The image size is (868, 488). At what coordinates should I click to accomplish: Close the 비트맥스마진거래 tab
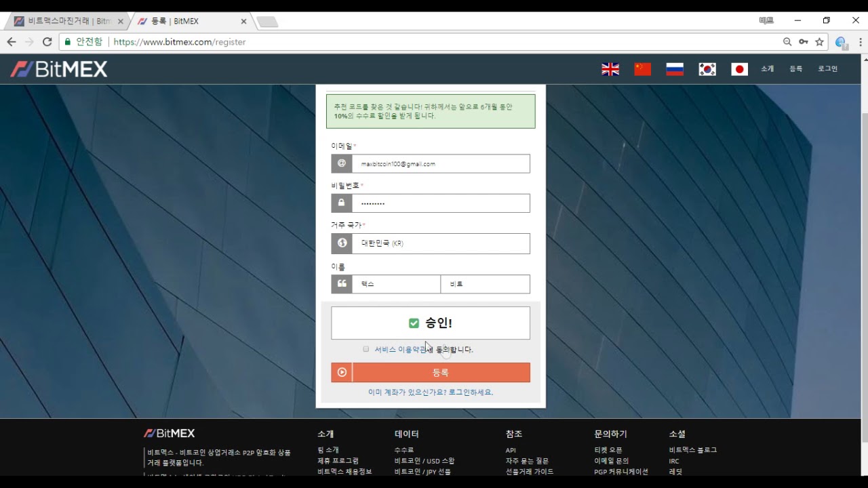click(x=121, y=21)
